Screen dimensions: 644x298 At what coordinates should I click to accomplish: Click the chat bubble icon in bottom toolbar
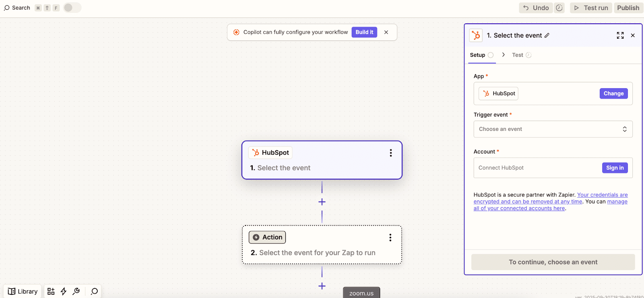94,292
